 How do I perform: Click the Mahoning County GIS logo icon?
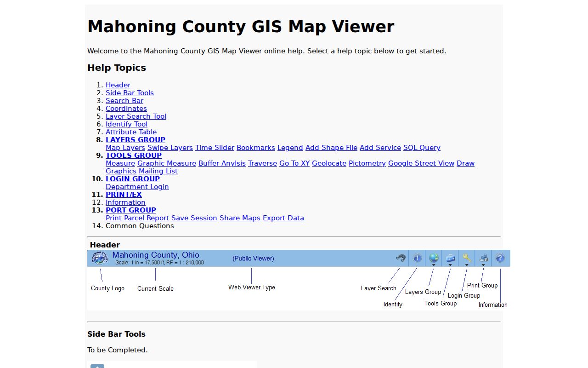point(100,258)
